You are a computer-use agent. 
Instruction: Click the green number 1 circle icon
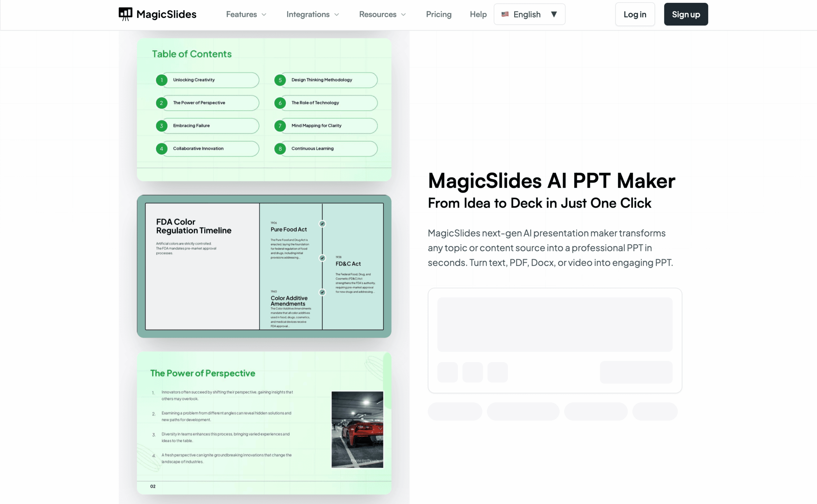tap(161, 80)
